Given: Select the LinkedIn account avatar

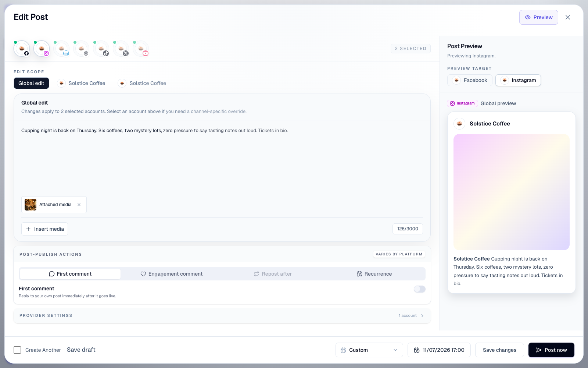Looking at the screenshot, I should tap(62, 49).
